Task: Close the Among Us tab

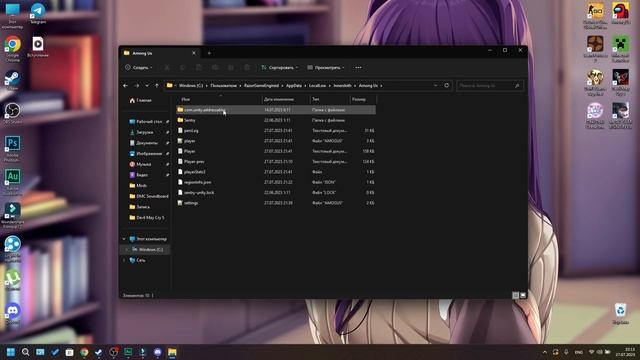Action: [194, 53]
